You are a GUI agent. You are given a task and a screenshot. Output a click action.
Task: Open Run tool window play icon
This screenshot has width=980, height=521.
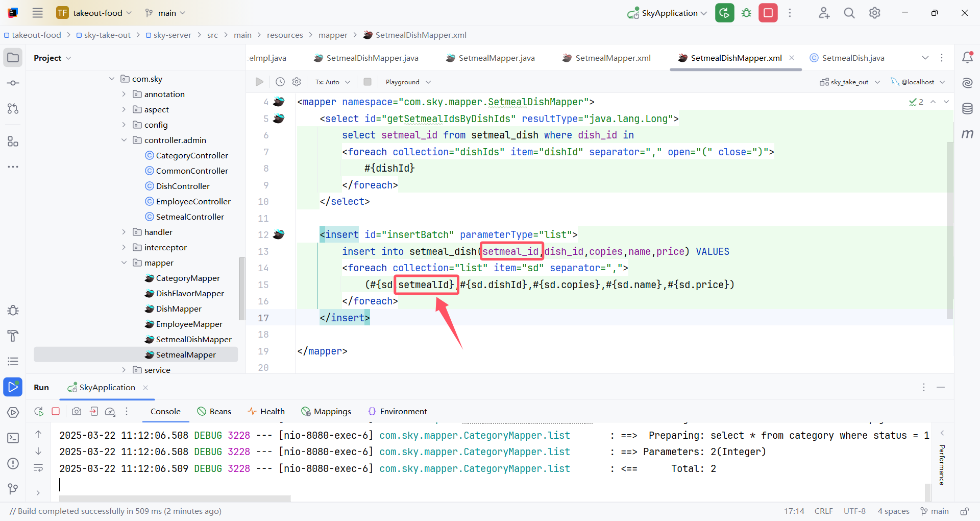tap(13, 387)
